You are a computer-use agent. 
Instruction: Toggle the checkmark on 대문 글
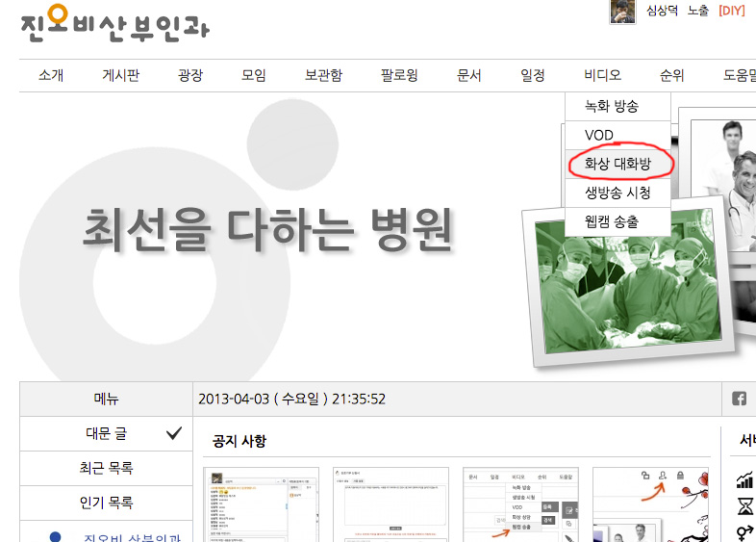pos(173,433)
